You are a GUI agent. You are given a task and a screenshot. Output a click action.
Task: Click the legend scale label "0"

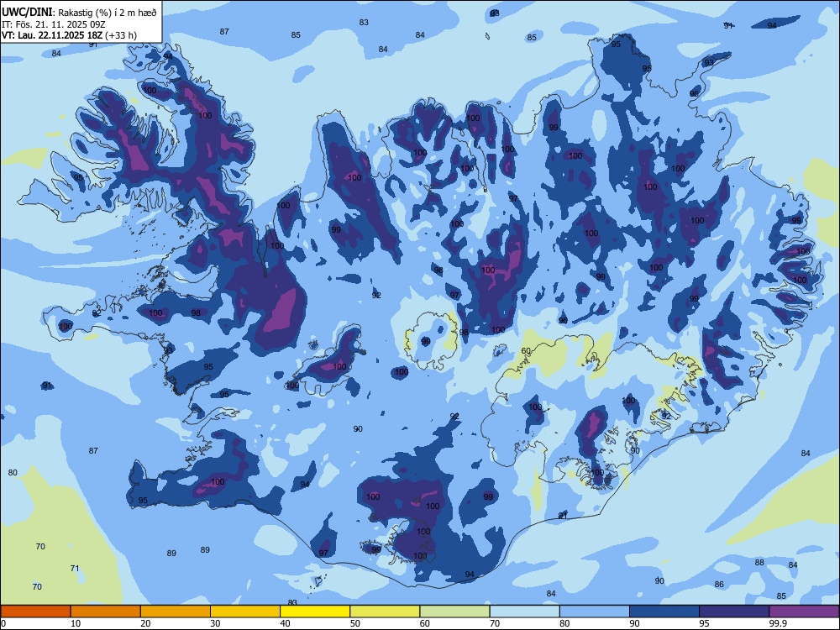pos(3,623)
